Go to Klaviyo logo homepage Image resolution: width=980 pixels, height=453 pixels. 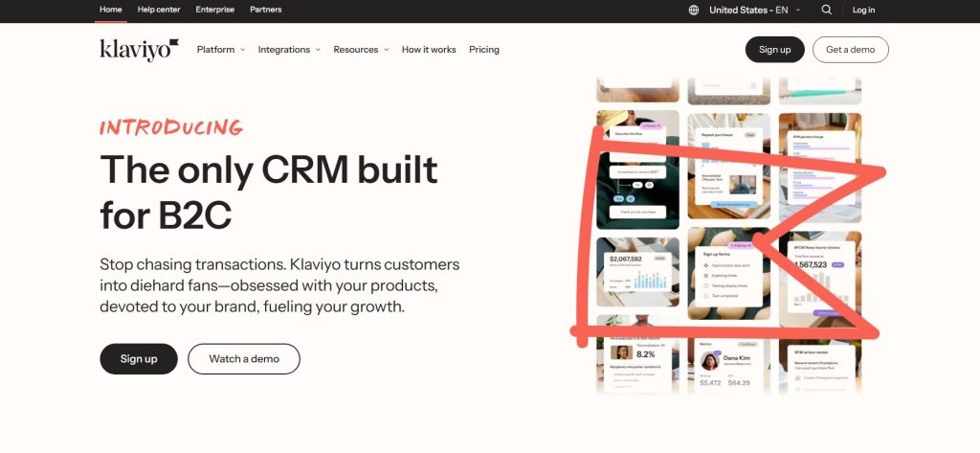[139, 50]
